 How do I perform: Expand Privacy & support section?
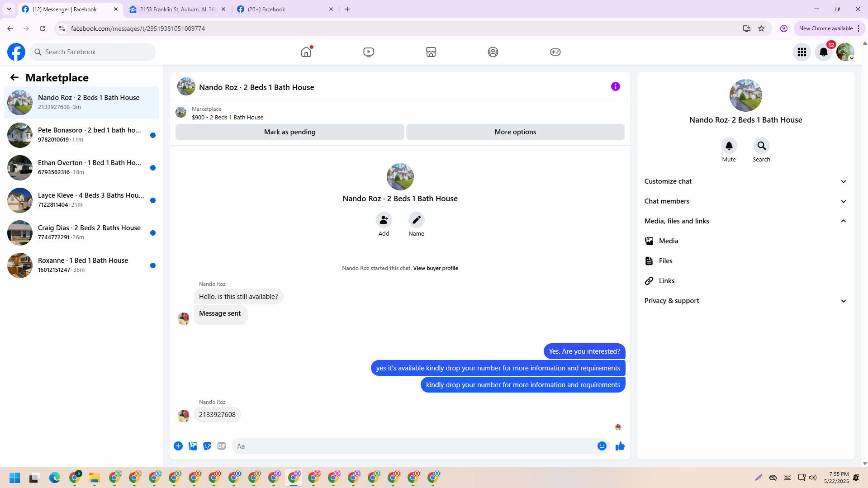coord(746,301)
